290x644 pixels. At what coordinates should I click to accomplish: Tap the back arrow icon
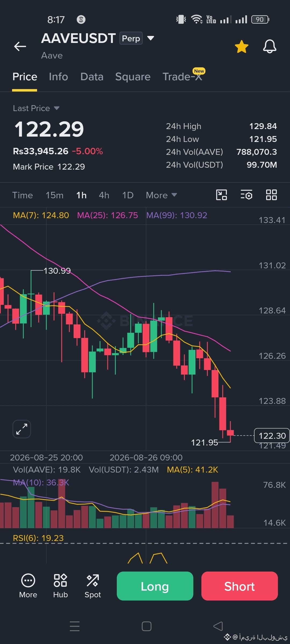tap(20, 46)
